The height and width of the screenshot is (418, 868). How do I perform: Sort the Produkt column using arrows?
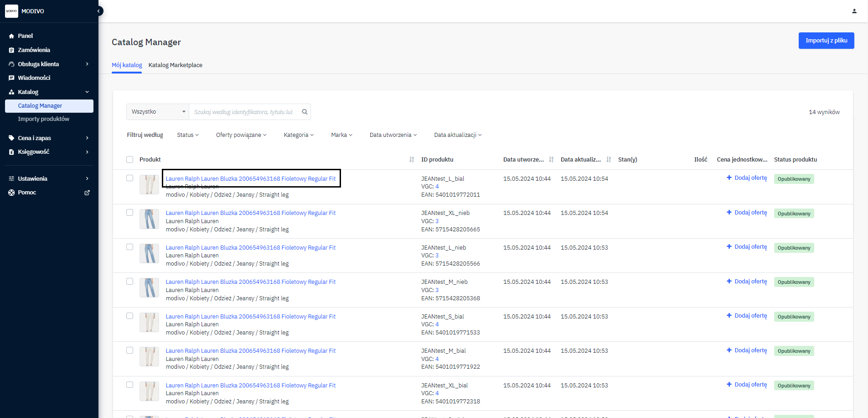[411, 160]
